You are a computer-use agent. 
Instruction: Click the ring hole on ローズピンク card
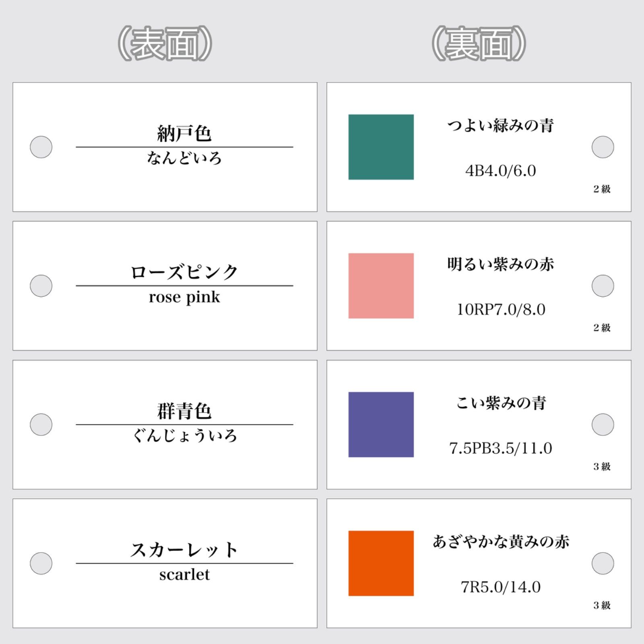pyautogui.click(x=41, y=286)
